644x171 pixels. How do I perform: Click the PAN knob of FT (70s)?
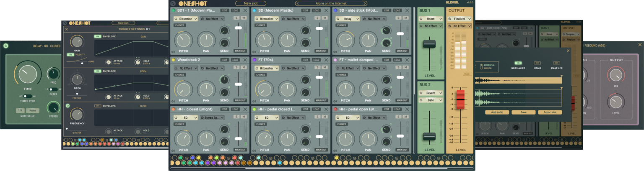[x=286, y=89]
